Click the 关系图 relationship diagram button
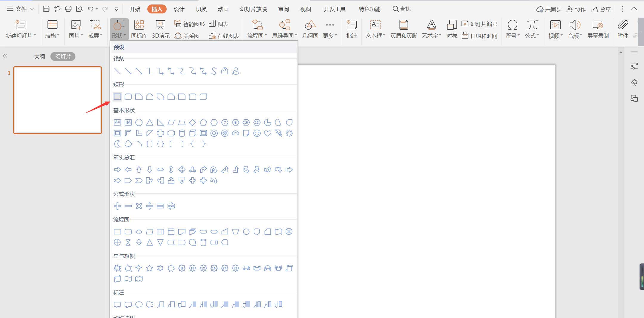 (x=187, y=36)
